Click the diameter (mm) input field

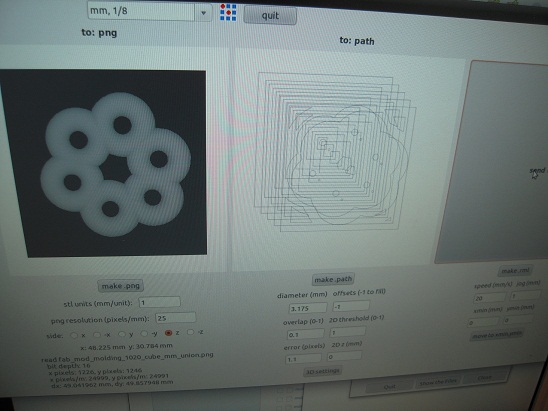click(308, 308)
